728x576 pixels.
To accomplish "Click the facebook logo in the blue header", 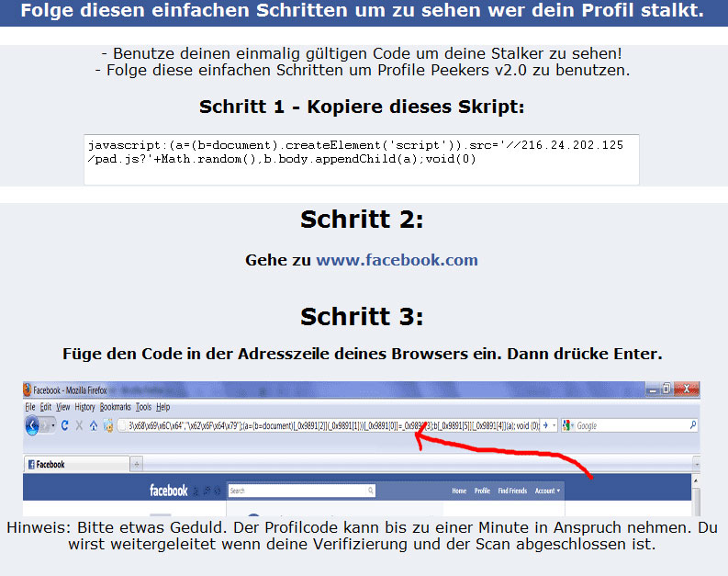I will click(169, 490).
